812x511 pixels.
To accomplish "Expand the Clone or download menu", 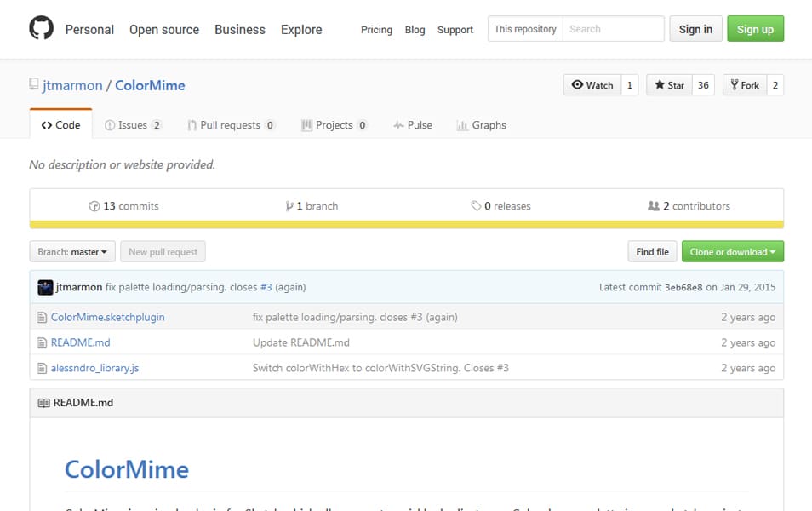I will [x=732, y=252].
